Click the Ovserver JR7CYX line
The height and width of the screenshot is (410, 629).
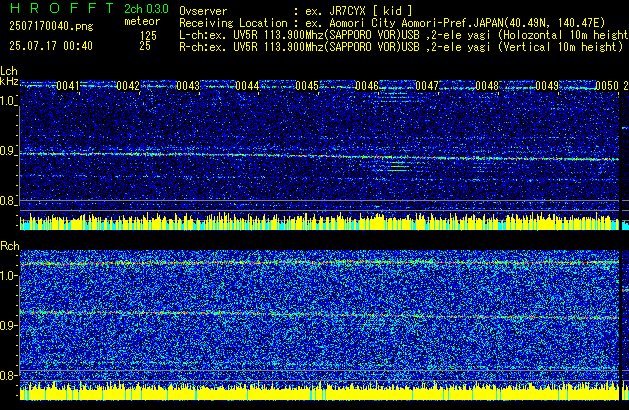(x=296, y=11)
